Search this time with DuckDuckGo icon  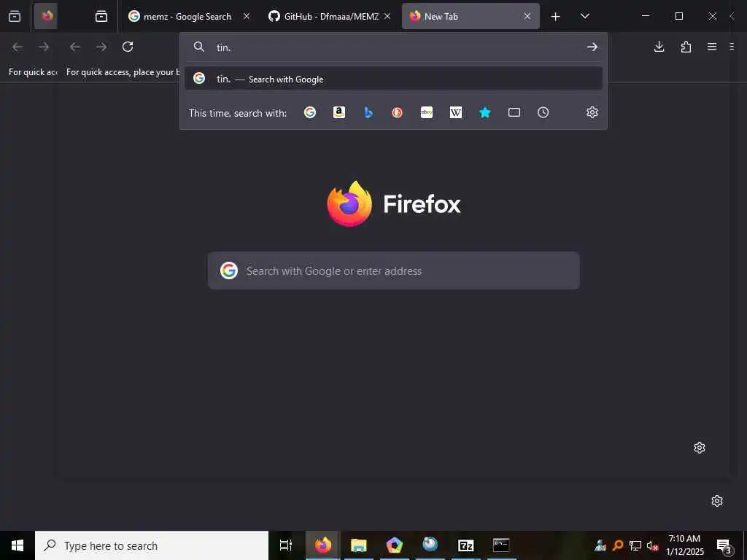[x=398, y=112]
